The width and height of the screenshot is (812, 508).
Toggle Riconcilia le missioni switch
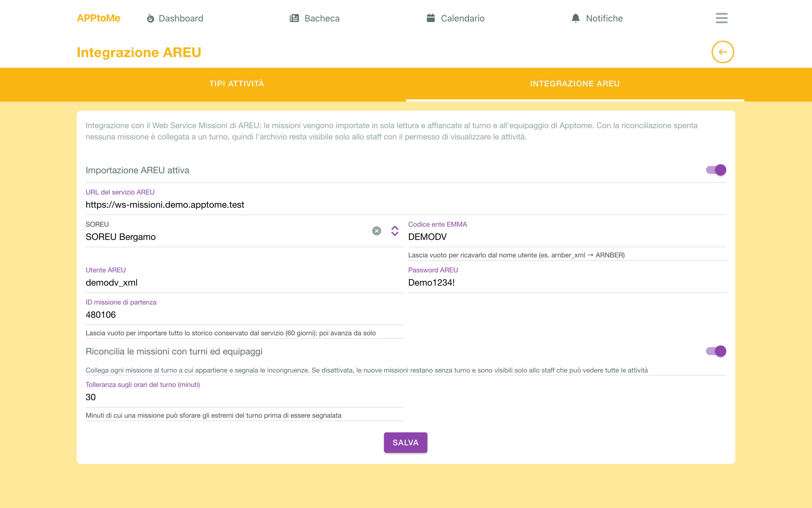coord(716,351)
